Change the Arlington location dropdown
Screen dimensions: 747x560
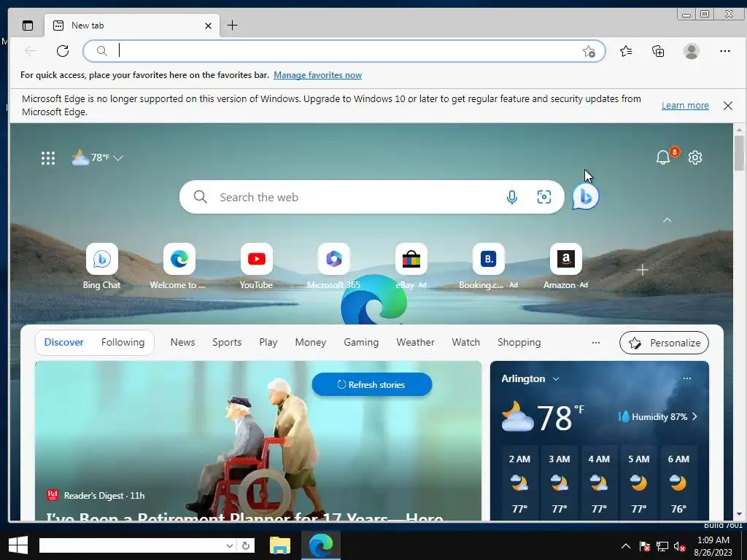[x=555, y=379]
